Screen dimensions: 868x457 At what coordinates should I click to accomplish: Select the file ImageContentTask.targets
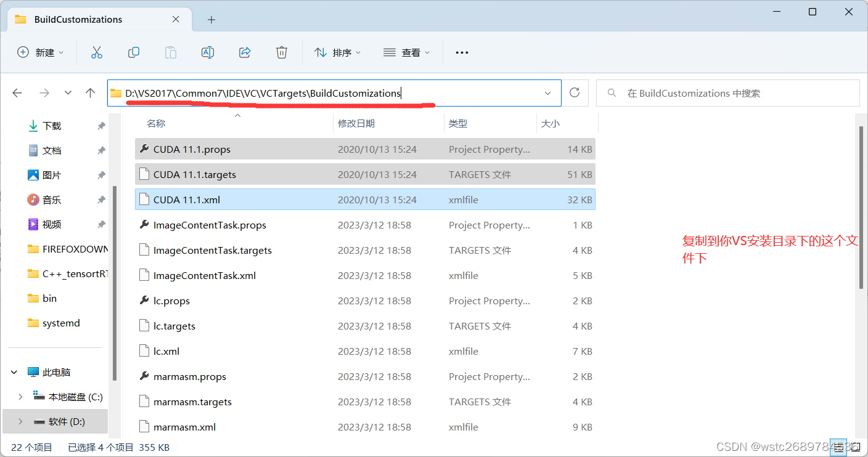365,250
